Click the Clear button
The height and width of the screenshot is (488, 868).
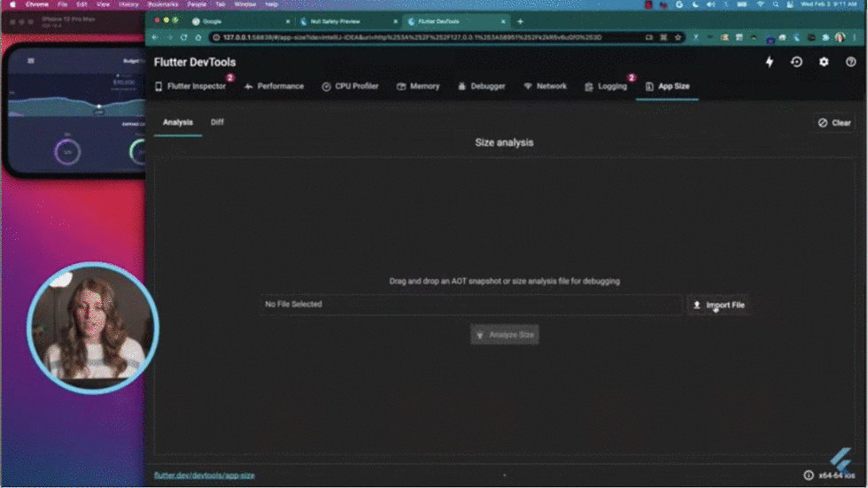[x=834, y=123]
